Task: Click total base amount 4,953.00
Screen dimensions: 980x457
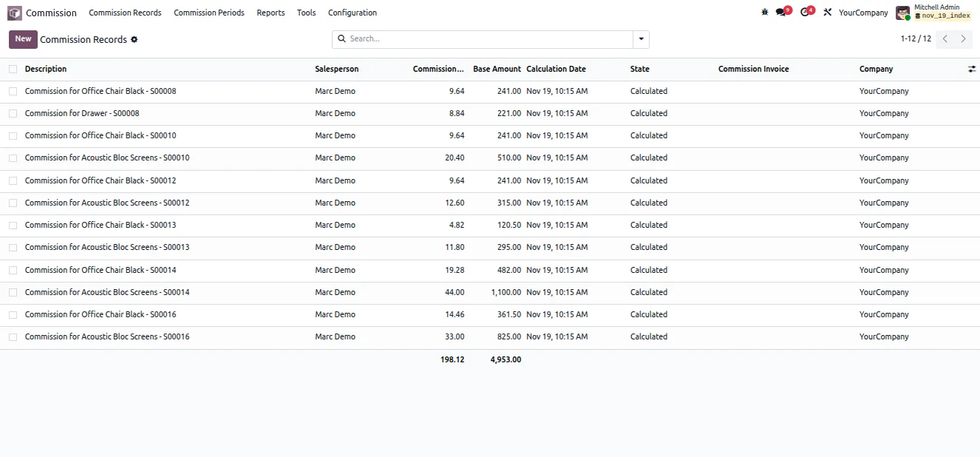Action: click(x=506, y=359)
